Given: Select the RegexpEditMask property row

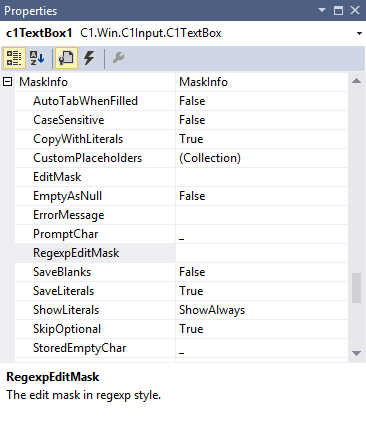Looking at the screenshot, I should pos(95,253).
